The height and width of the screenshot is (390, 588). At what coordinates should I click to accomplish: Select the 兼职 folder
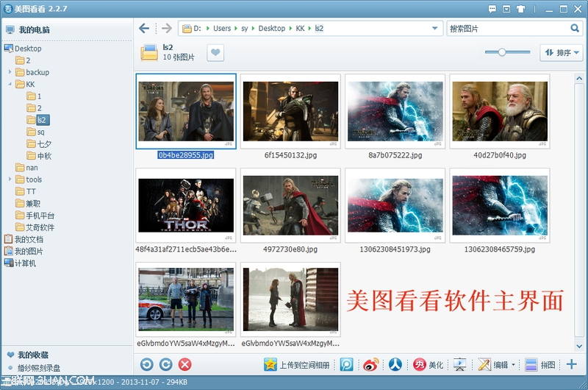(x=28, y=203)
